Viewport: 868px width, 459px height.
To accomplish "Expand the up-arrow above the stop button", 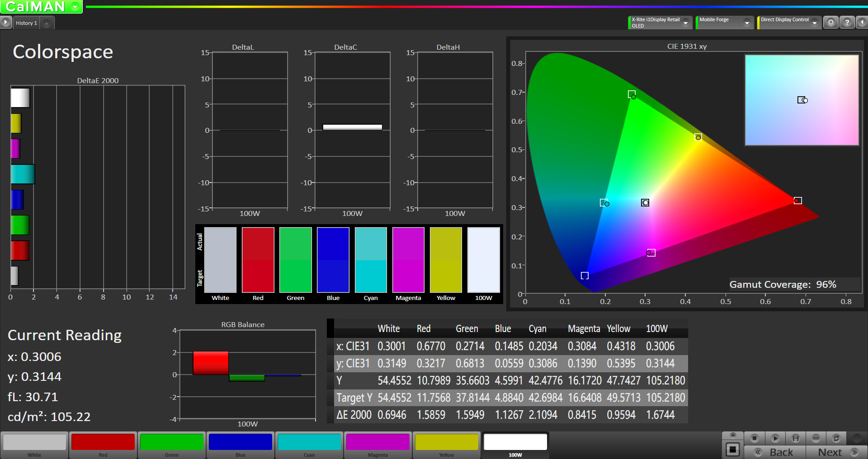I will pyautogui.click(x=733, y=435).
